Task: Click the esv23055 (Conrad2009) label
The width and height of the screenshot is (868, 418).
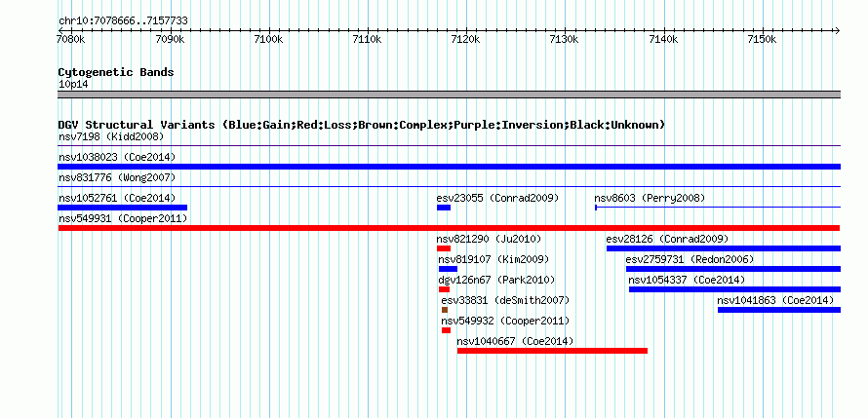Action: point(497,198)
